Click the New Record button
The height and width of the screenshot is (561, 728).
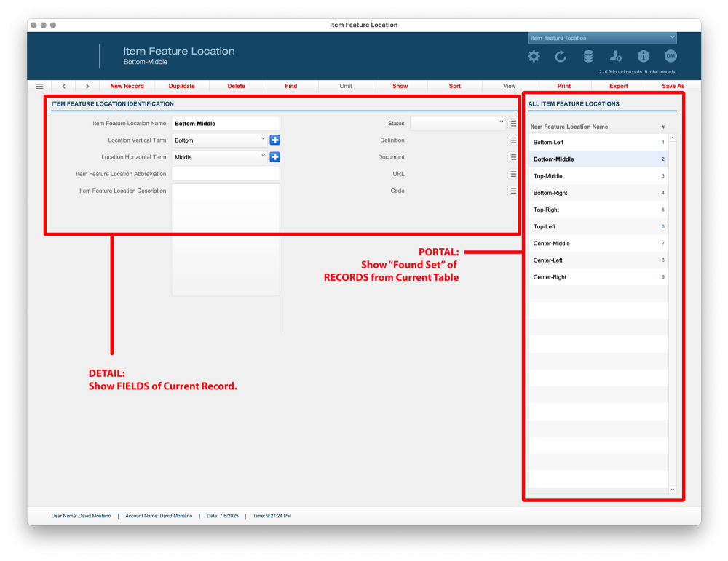(x=127, y=86)
